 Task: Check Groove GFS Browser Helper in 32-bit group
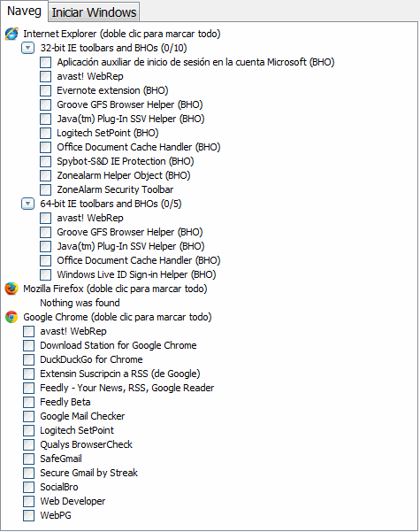[45, 104]
